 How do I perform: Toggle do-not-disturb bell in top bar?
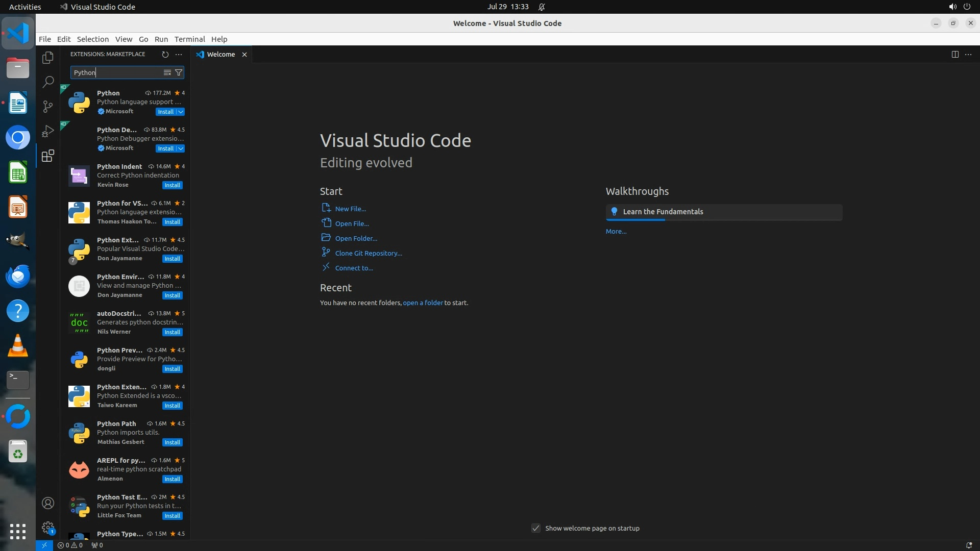[x=542, y=7]
